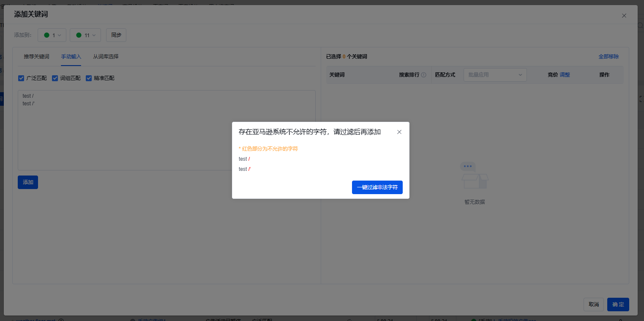
Task: Toggle the 词组匹配 checkbox
Action: click(55, 78)
